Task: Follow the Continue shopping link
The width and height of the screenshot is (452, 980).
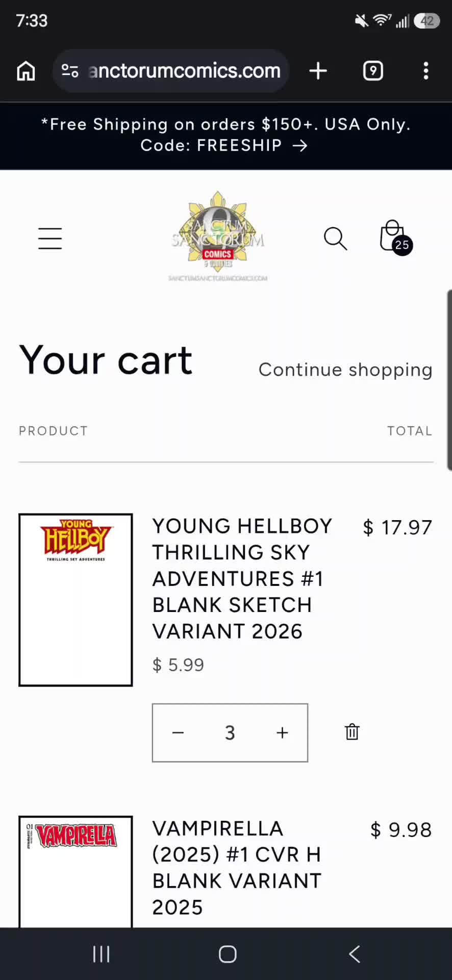Action: point(345,370)
